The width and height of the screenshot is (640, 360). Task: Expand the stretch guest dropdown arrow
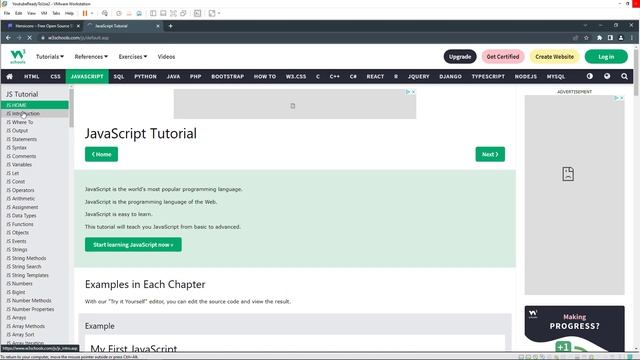tap(219, 13)
